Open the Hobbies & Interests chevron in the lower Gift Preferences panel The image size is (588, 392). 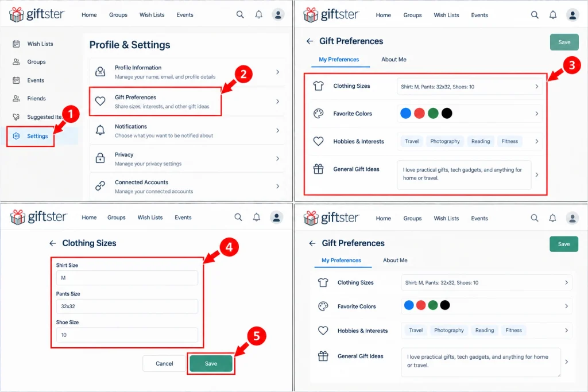click(566, 330)
